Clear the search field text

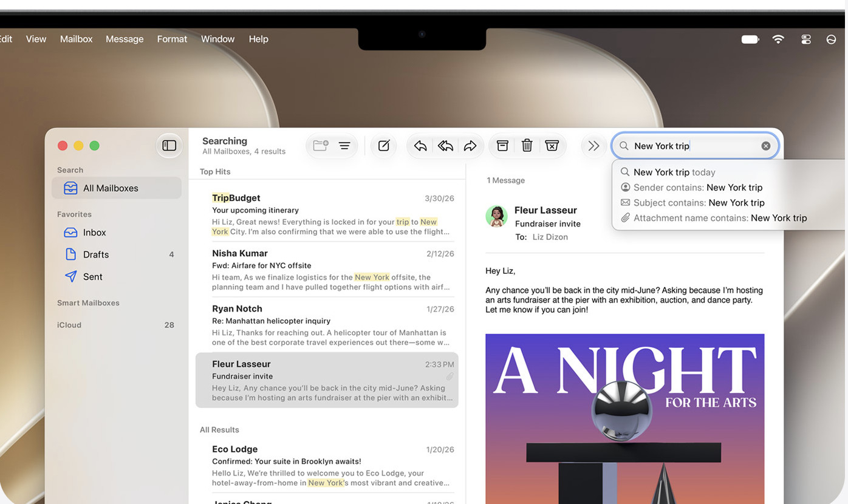point(765,146)
